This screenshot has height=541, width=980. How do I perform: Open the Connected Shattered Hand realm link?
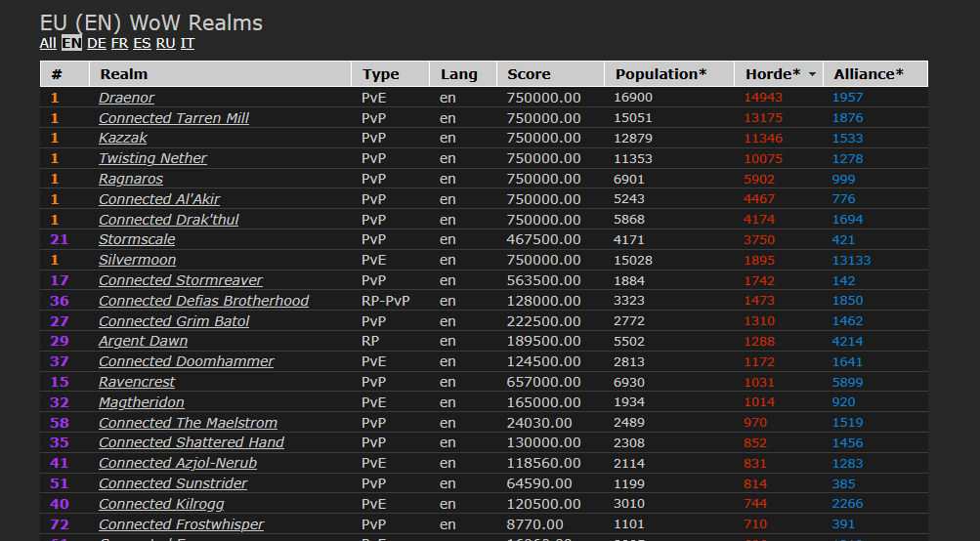(x=192, y=442)
